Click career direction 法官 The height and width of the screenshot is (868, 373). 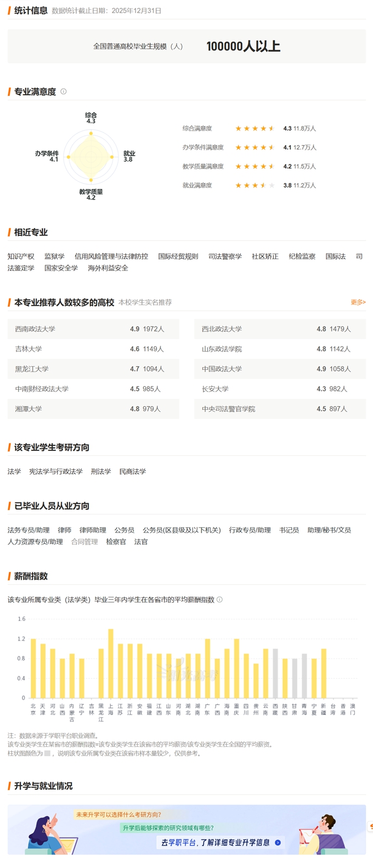coord(141,542)
